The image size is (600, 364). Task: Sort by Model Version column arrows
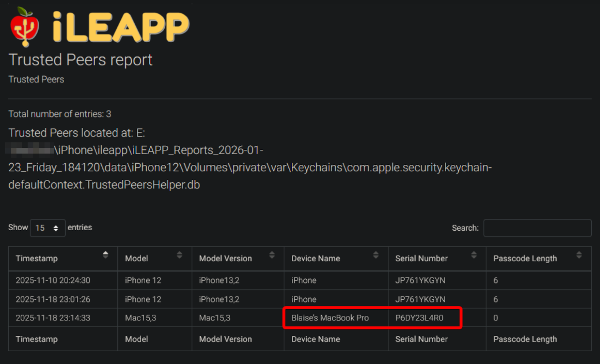pos(272,255)
